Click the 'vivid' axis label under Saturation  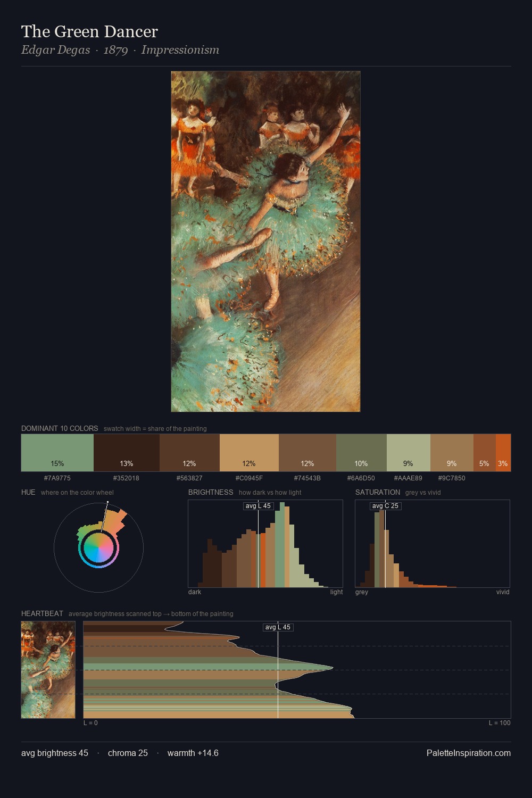pos(503,592)
